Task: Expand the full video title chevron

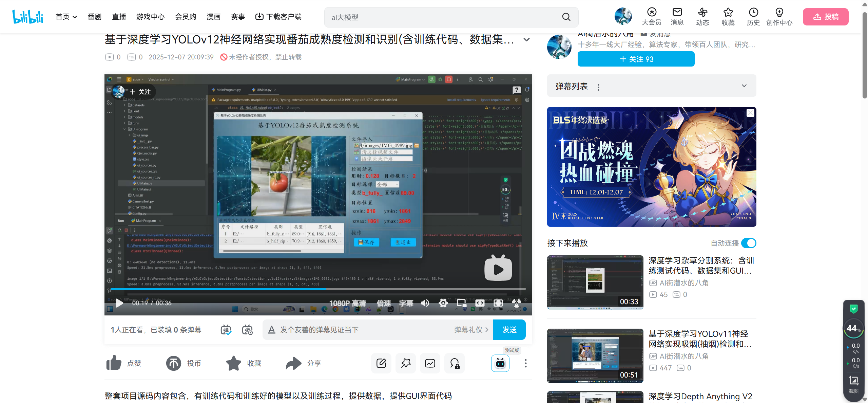Action: click(526, 39)
